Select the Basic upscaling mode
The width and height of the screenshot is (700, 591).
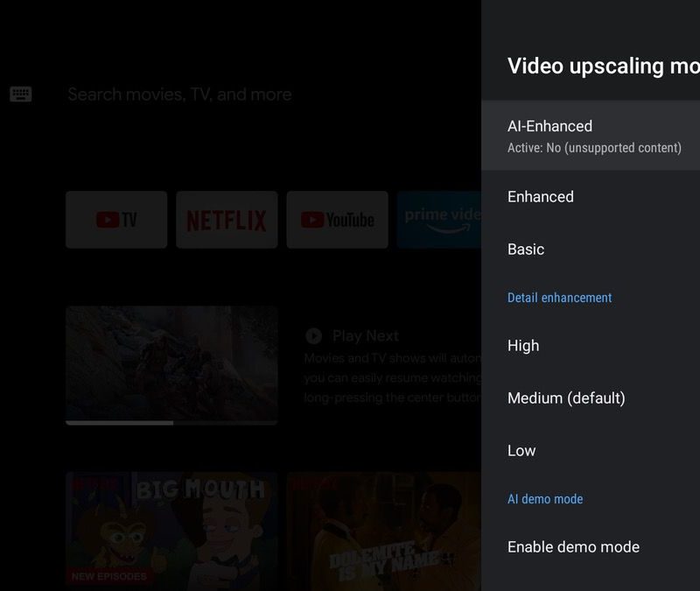click(x=526, y=250)
